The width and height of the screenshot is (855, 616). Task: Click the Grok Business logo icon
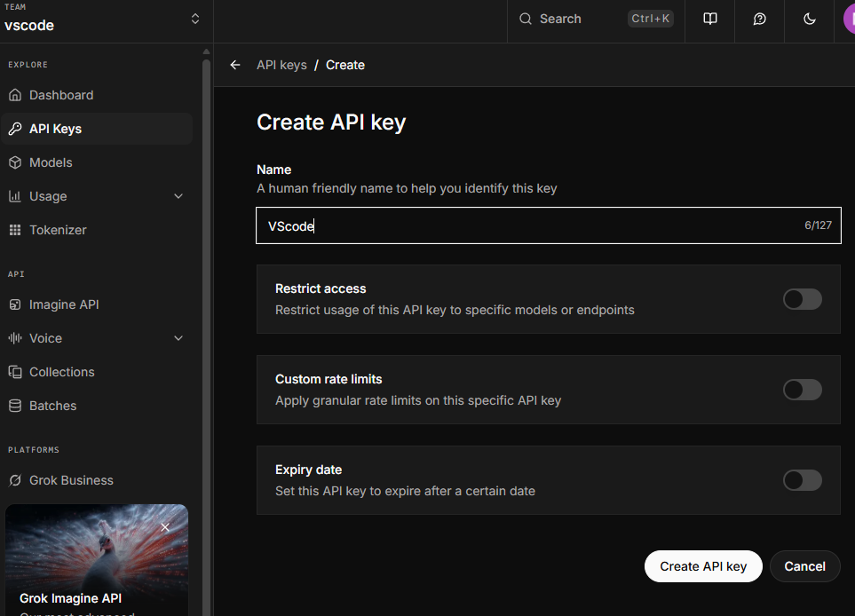(15, 480)
